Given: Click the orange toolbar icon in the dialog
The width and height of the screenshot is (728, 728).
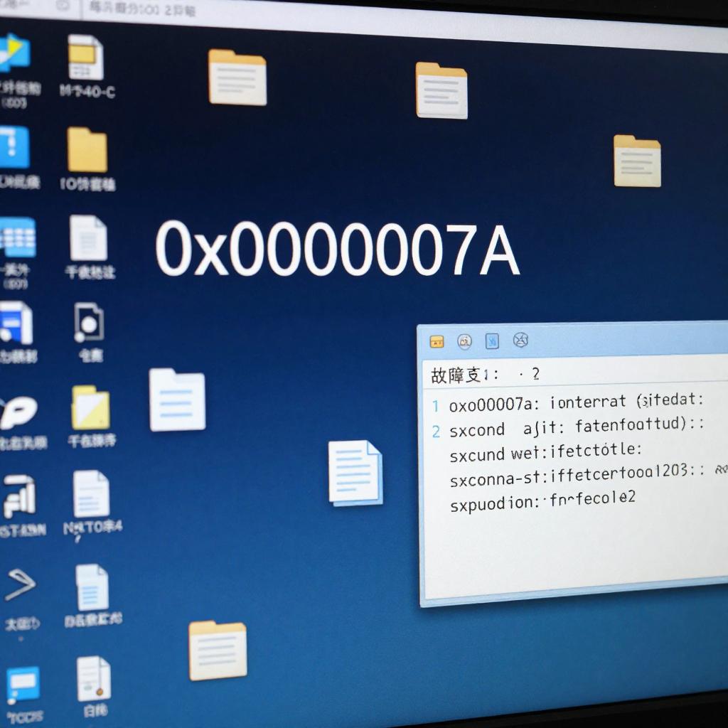Looking at the screenshot, I should pyautogui.click(x=437, y=342).
